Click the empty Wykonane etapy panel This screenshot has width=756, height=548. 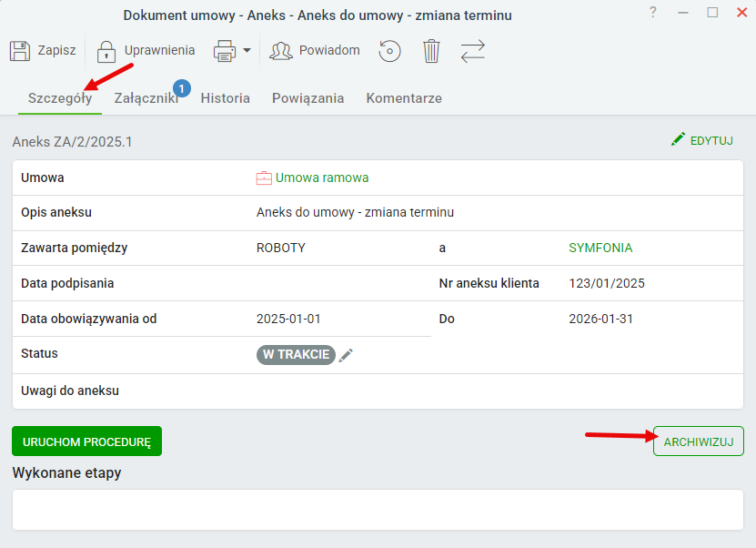point(378,510)
